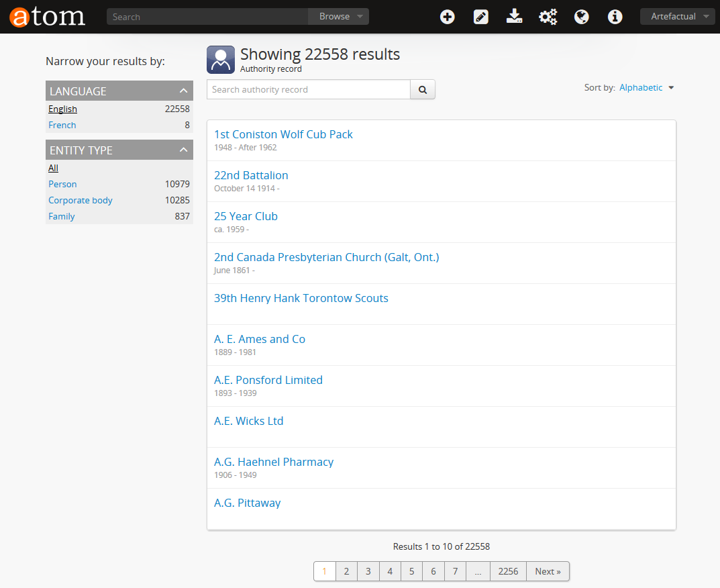Click the authority record search magnifier button
720x588 pixels.
[423, 89]
